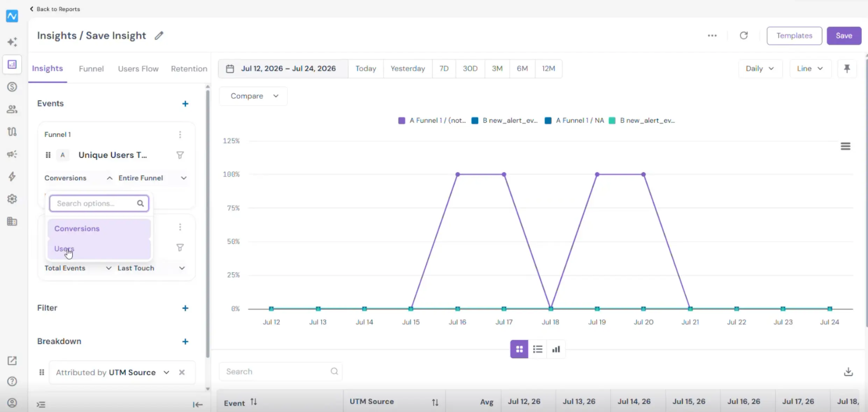Open the settings gear in sidebar
The width and height of the screenshot is (868, 412).
click(12, 199)
